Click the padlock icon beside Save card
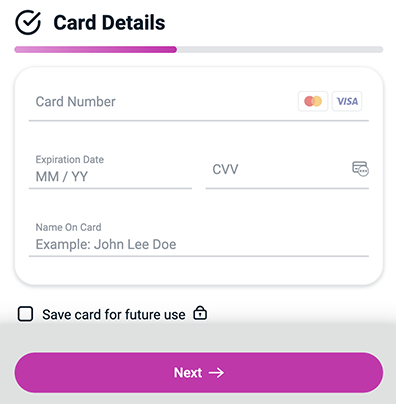This screenshot has width=396, height=404. 200,313
